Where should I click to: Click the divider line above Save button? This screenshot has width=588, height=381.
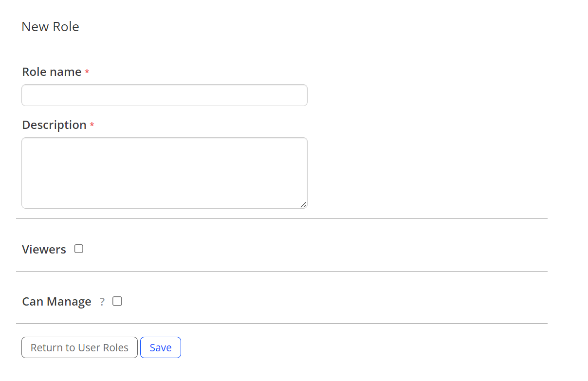pyautogui.click(x=281, y=323)
